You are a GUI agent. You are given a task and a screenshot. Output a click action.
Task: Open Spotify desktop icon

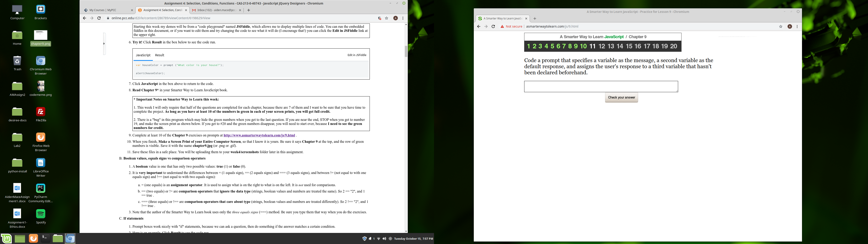[41, 214]
